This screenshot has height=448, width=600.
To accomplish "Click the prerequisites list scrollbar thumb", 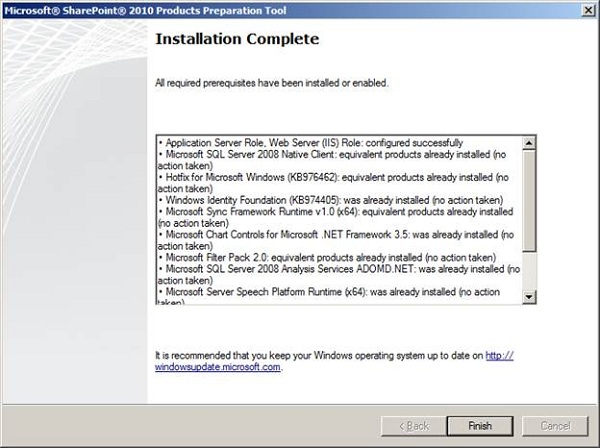I will [x=529, y=201].
